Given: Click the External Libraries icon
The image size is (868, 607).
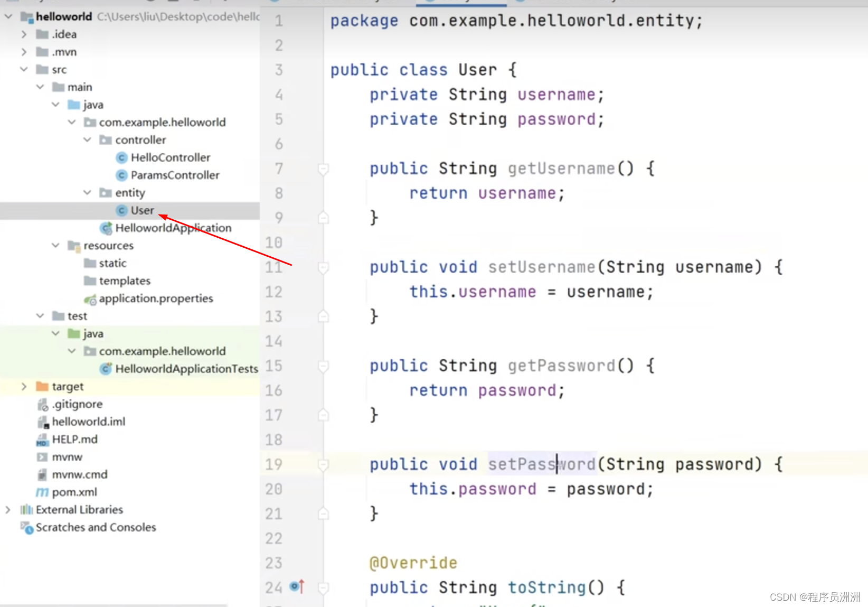Looking at the screenshot, I should pyautogui.click(x=26, y=509).
